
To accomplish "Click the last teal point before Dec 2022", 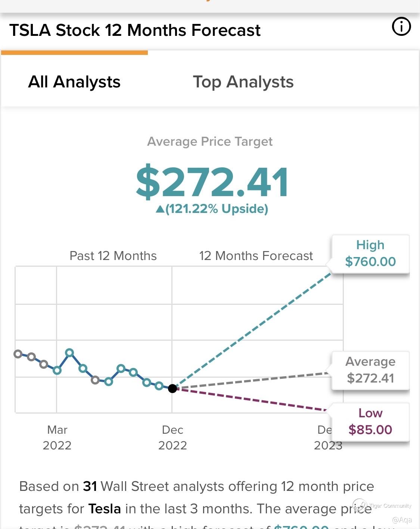I will point(159,386).
